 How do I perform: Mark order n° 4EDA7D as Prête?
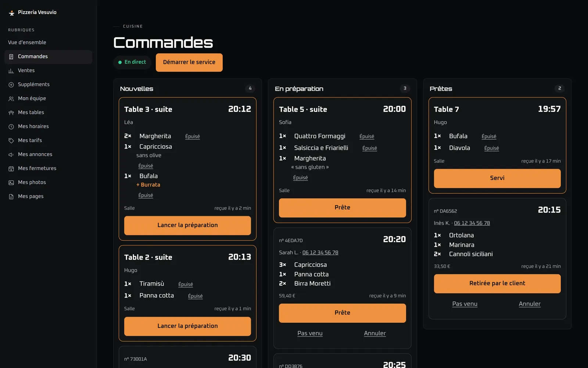(x=342, y=313)
